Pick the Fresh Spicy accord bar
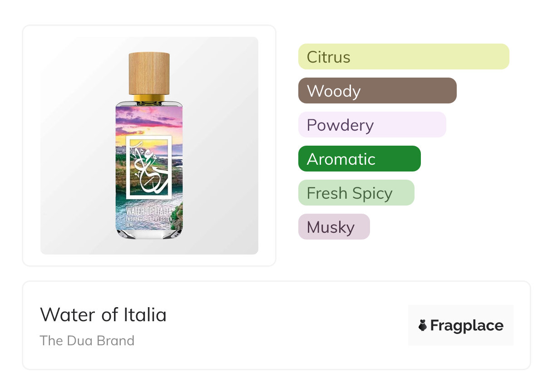Screen dimensions: 553x392 (x=356, y=193)
